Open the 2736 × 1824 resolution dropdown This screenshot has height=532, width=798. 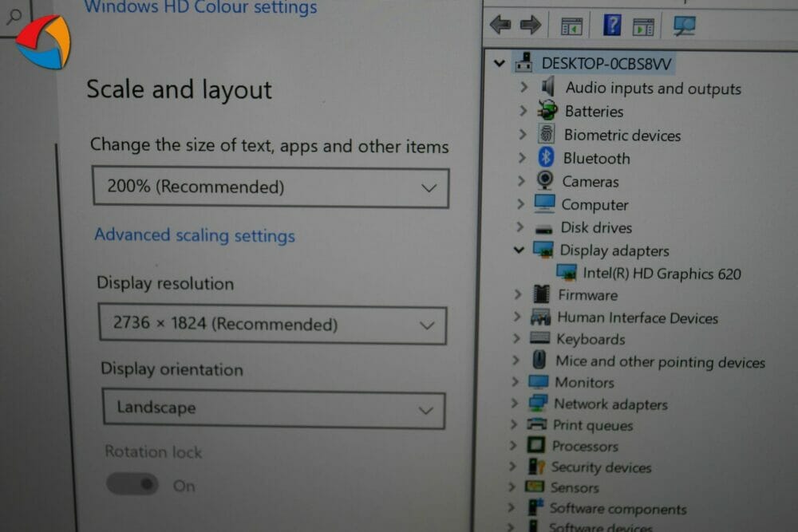point(273,325)
